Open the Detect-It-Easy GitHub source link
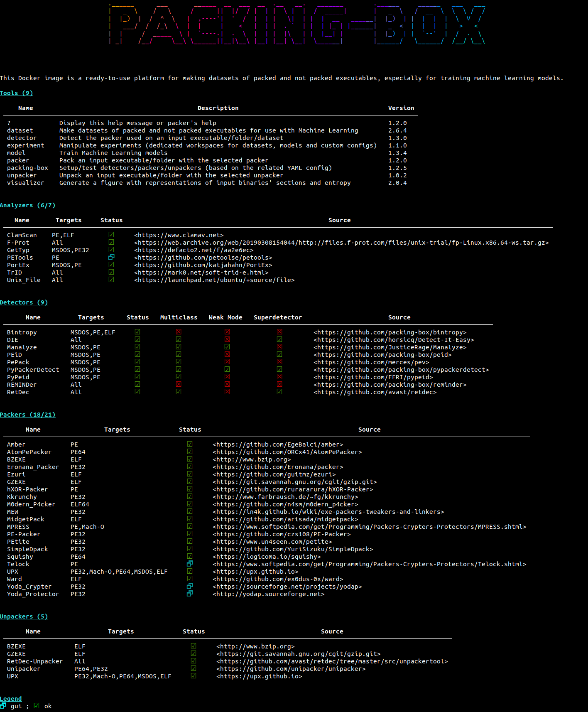 coord(394,340)
